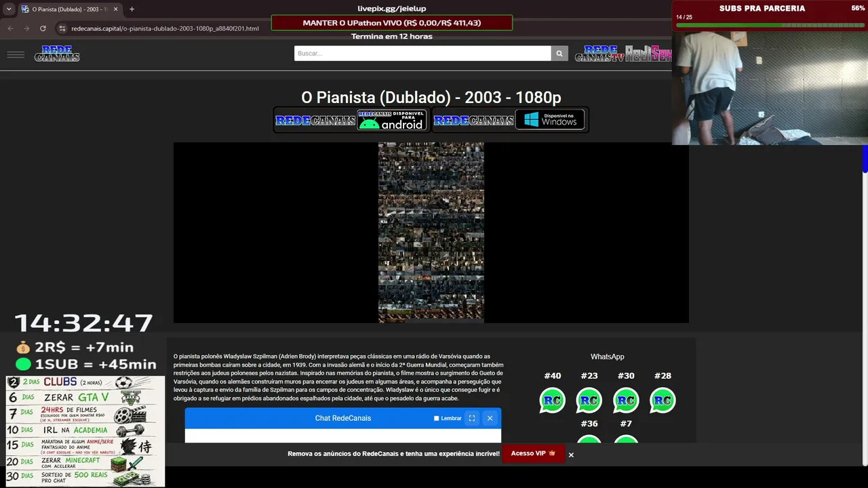Image resolution: width=868 pixels, height=488 pixels.
Task: Click the 14:32:47 countdown timer
Action: tap(84, 323)
